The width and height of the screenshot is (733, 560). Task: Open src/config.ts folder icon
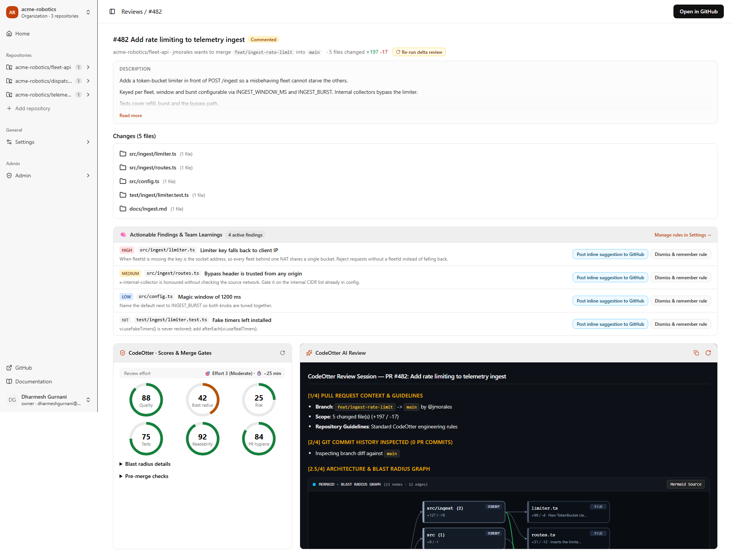[123, 181]
